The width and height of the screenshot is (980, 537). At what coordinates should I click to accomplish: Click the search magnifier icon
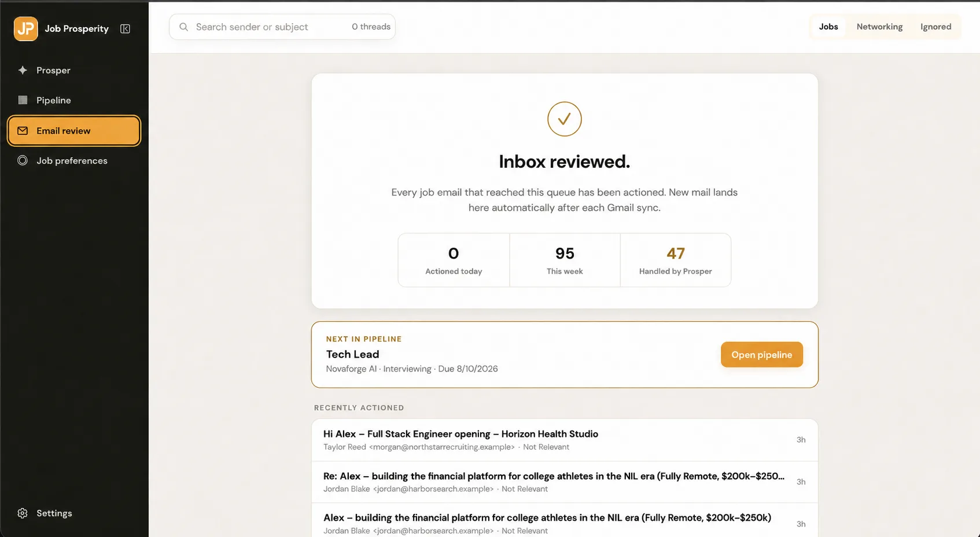click(183, 27)
